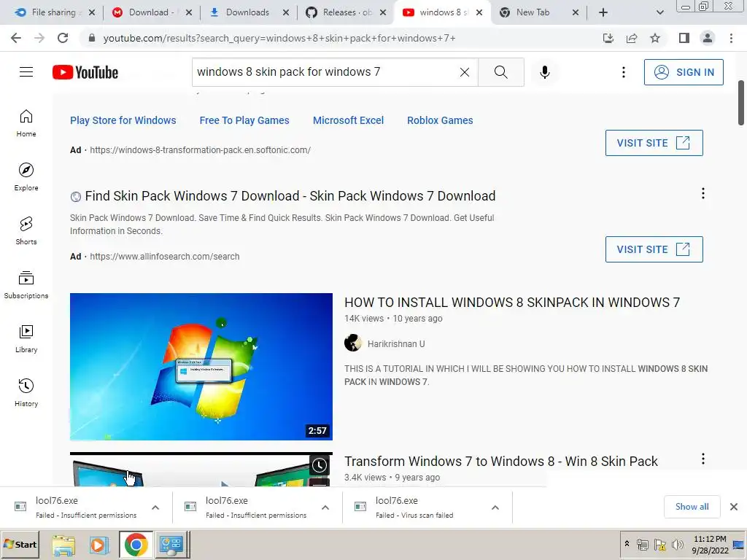747x560 pixels.
Task: Toggle the Chrome side panel
Action: [684, 38]
